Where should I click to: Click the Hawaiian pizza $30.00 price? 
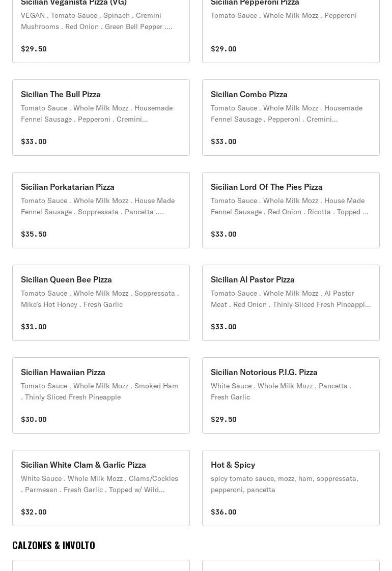pyautogui.click(x=34, y=419)
